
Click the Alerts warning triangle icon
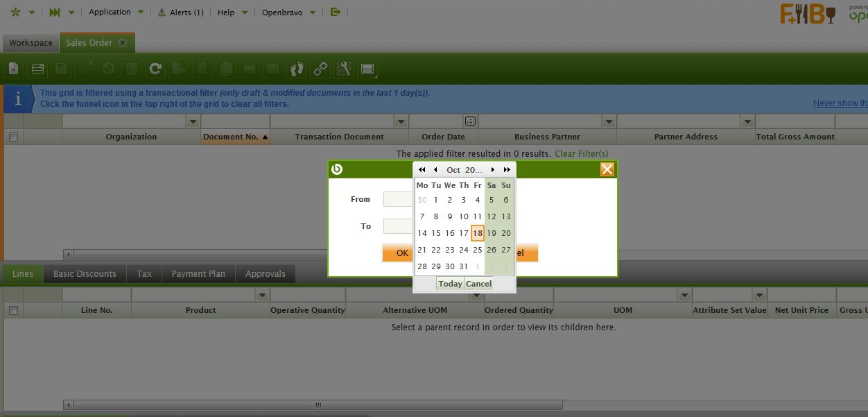(x=162, y=12)
